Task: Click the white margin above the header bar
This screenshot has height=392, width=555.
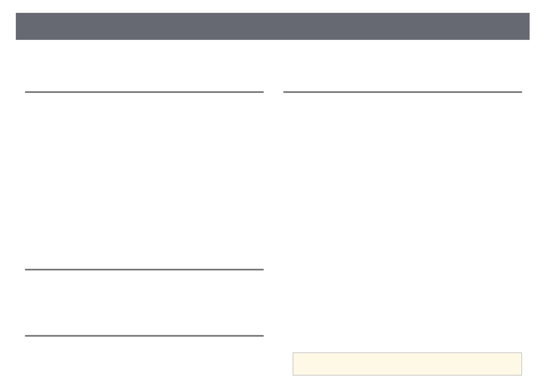Action: 273,6
